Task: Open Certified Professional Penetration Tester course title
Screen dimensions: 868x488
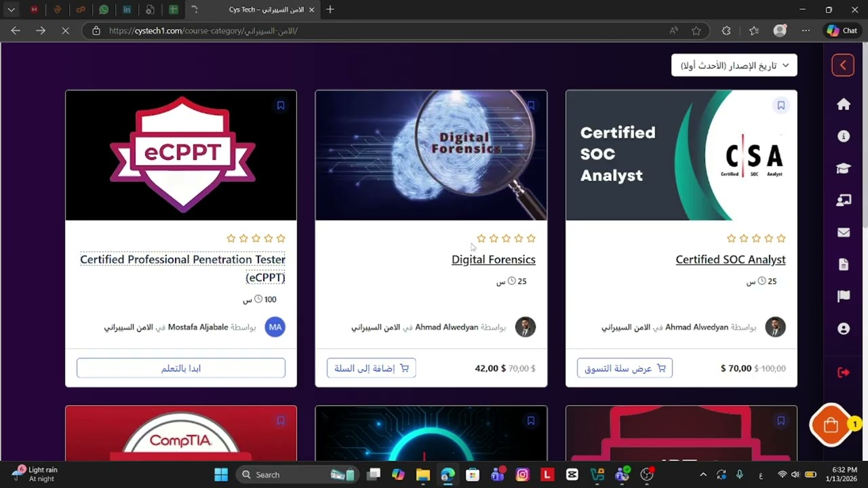Action: [x=182, y=268]
